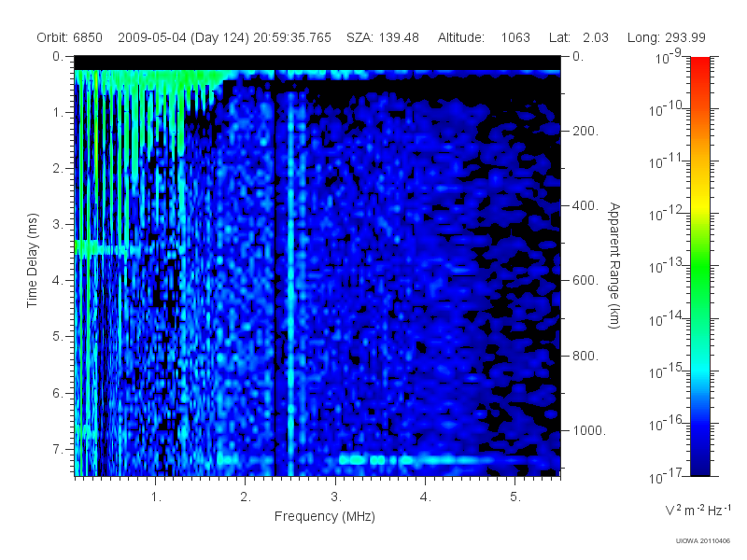Click the UIOWA 20110406 credit text

[703, 541]
